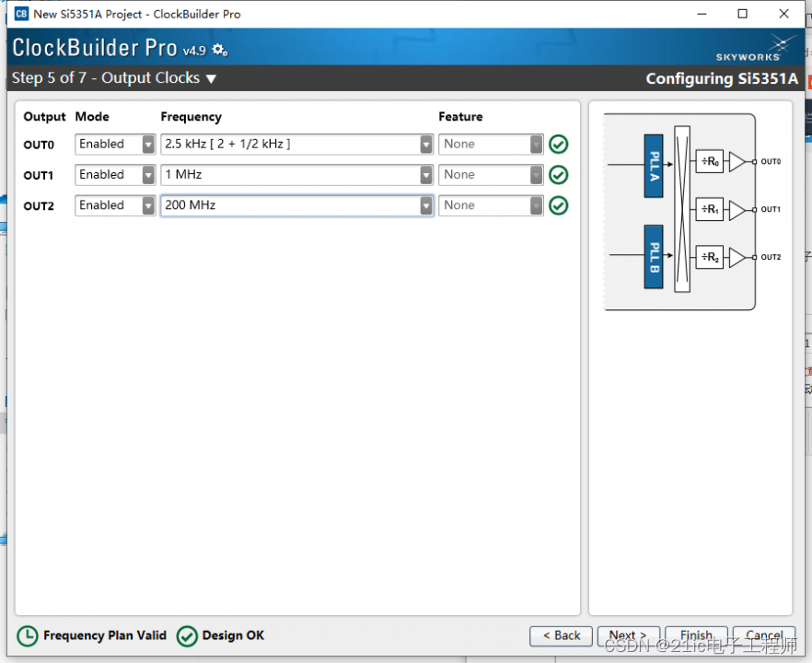Expand OUT1 Frequency dropdown arrow
The width and height of the screenshot is (812, 663).
coord(426,175)
